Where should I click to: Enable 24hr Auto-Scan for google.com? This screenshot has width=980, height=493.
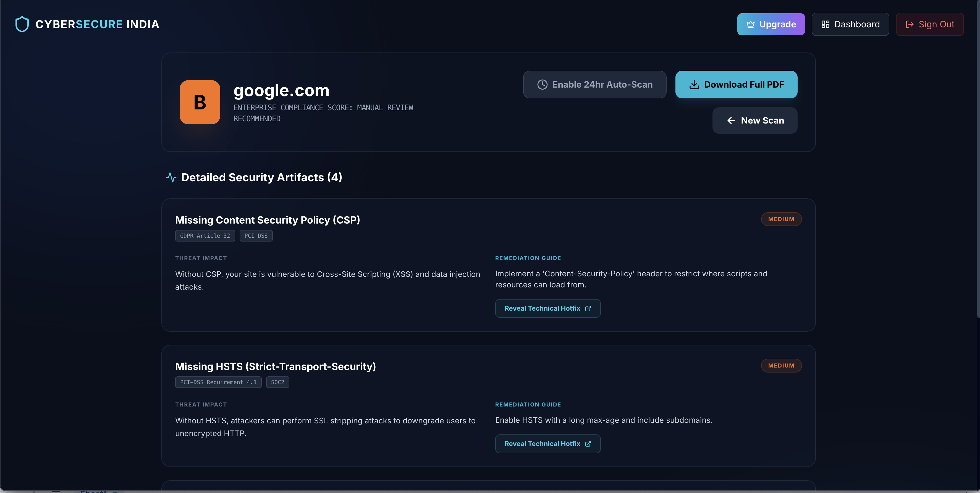click(x=595, y=85)
